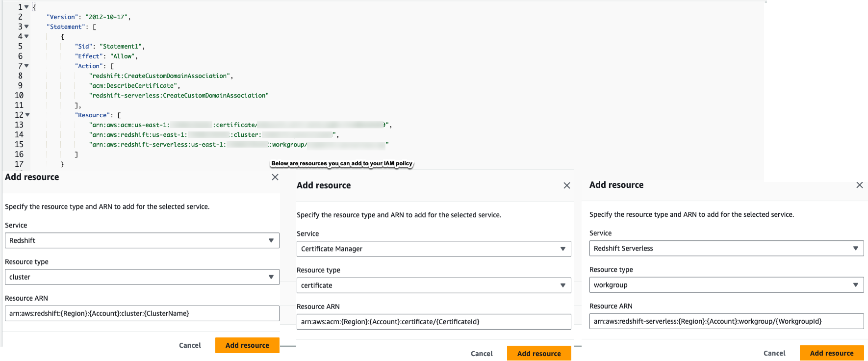Collapse the code fold at line 1

tap(26, 7)
